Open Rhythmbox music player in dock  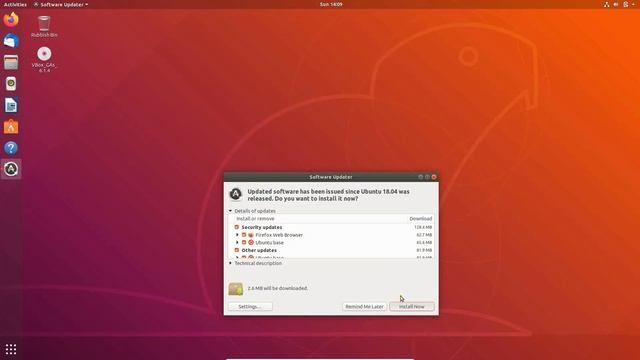[x=11, y=84]
